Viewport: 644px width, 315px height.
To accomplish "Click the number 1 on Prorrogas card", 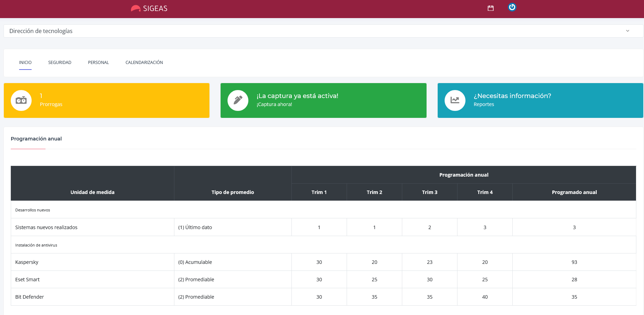I will click(x=41, y=96).
